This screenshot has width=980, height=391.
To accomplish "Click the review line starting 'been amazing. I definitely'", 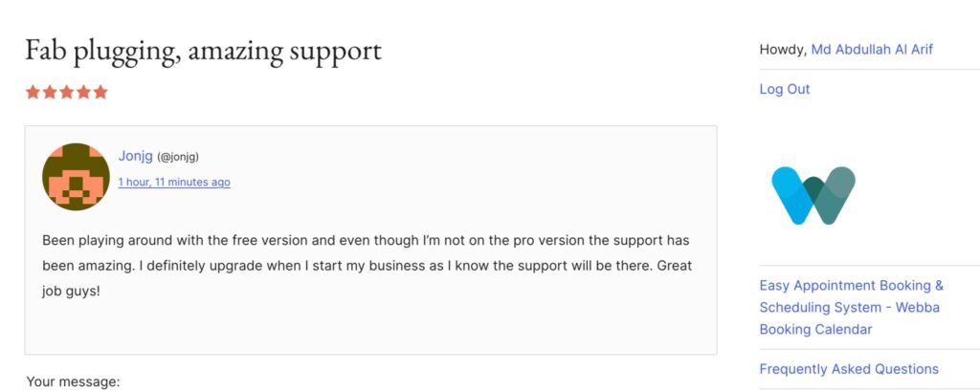I will tap(367, 265).
